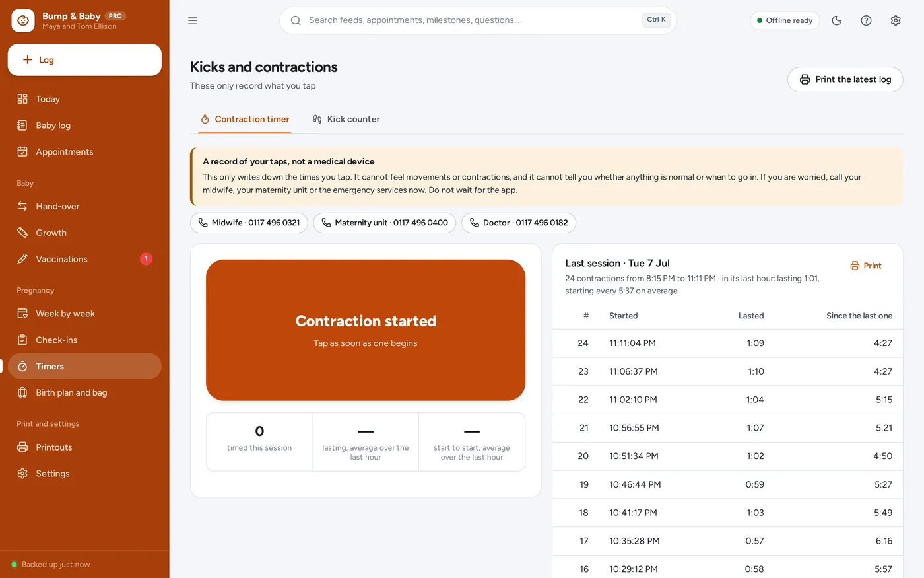Select the 11:11:04 PM start time cell
The image size is (924, 578).
632,343
